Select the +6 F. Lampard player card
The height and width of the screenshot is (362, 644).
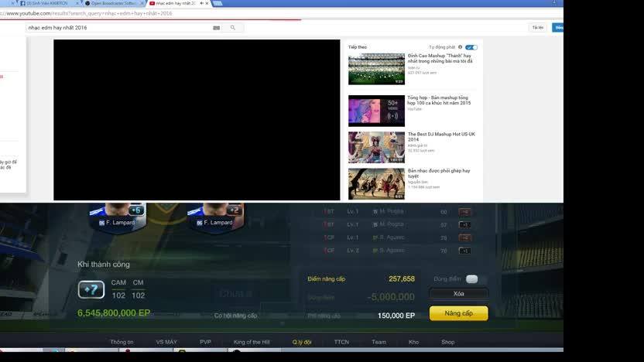[118, 217]
